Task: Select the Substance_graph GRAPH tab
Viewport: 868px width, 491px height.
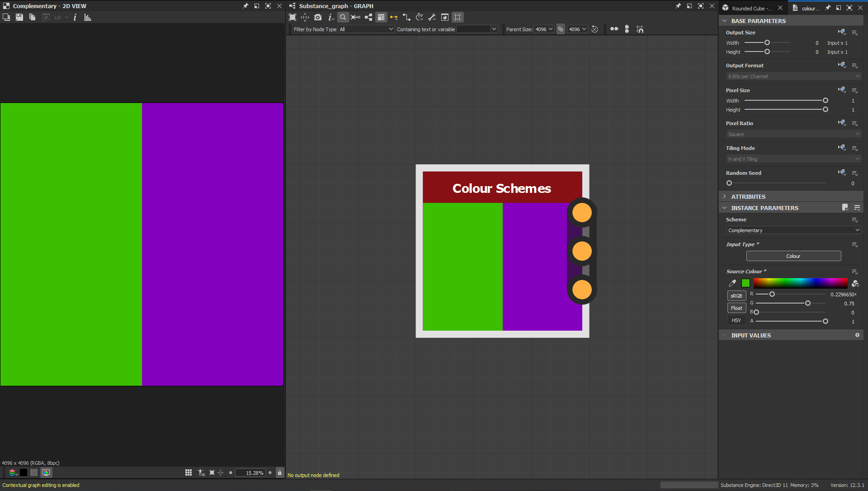Action: 335,6
